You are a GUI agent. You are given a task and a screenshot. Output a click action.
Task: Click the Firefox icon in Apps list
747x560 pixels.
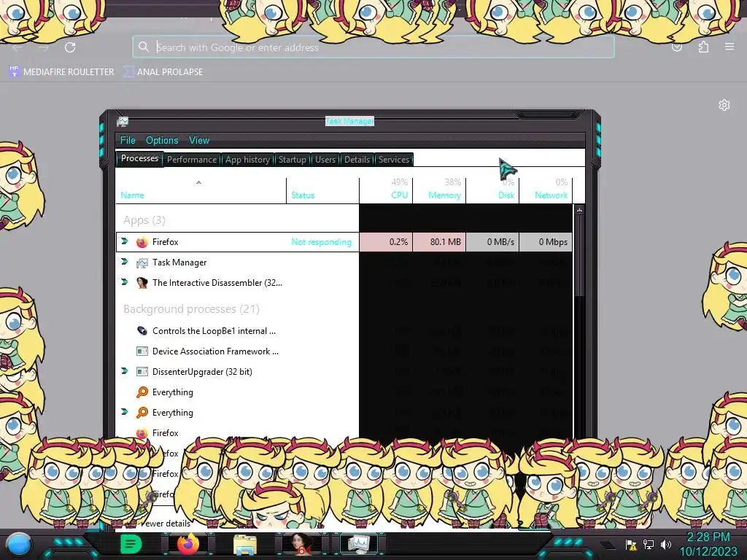tap(142, 242)
